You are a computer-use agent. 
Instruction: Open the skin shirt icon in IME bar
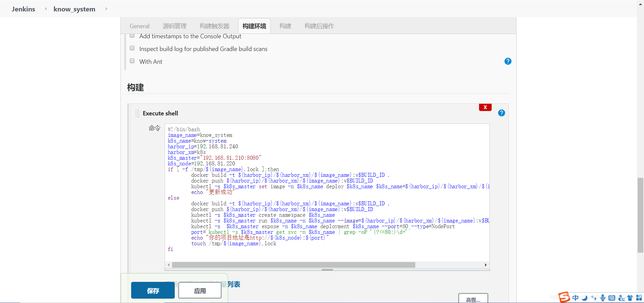[x=630, y=298]
